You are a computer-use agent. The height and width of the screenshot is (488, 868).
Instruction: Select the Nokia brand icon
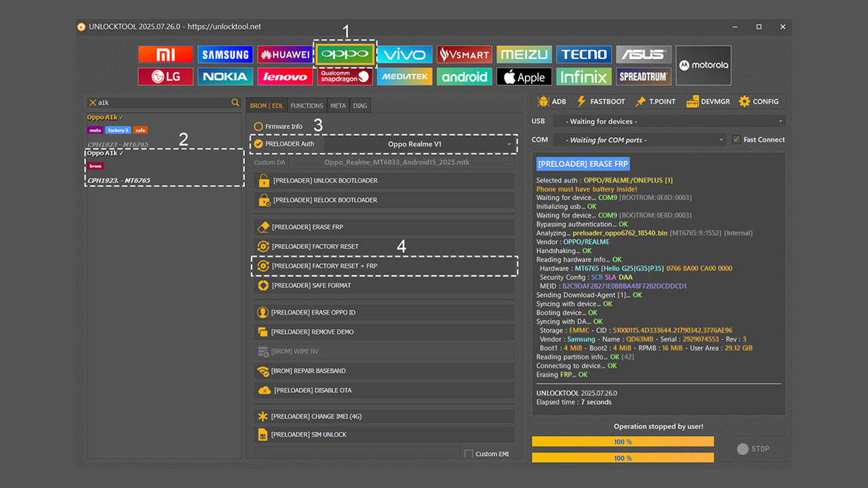pos(225,77)
